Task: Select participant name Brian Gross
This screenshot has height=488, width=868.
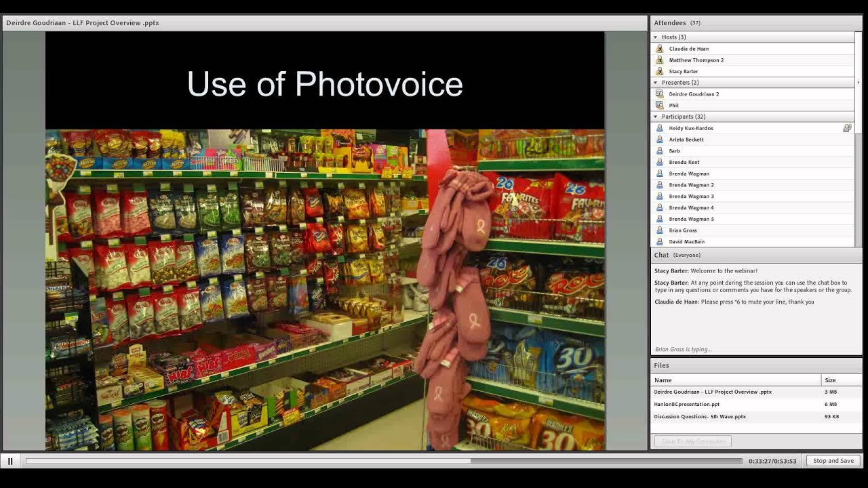Action: coord(683,230)
